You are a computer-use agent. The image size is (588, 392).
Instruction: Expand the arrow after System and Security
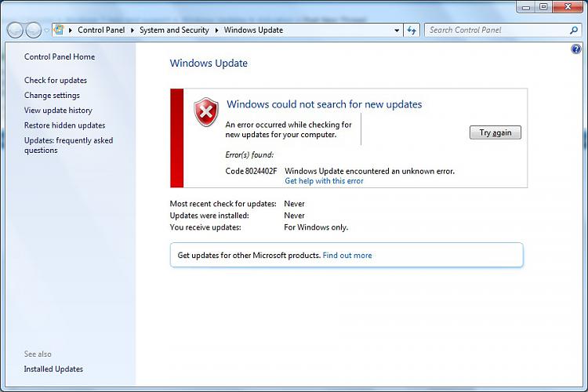click(x=216, y=31)
